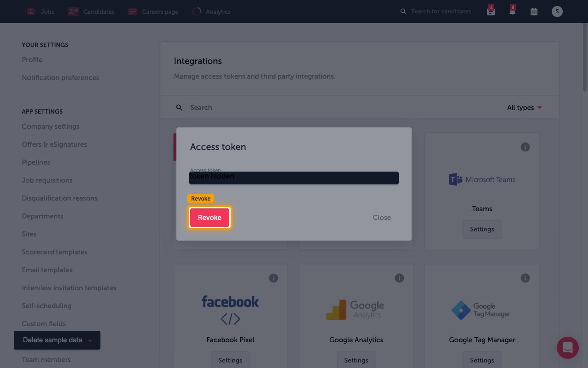Image resolution: width=588 pixels, height=368 pixels.
Task: Open Email templates
Action: pos(47,270)
